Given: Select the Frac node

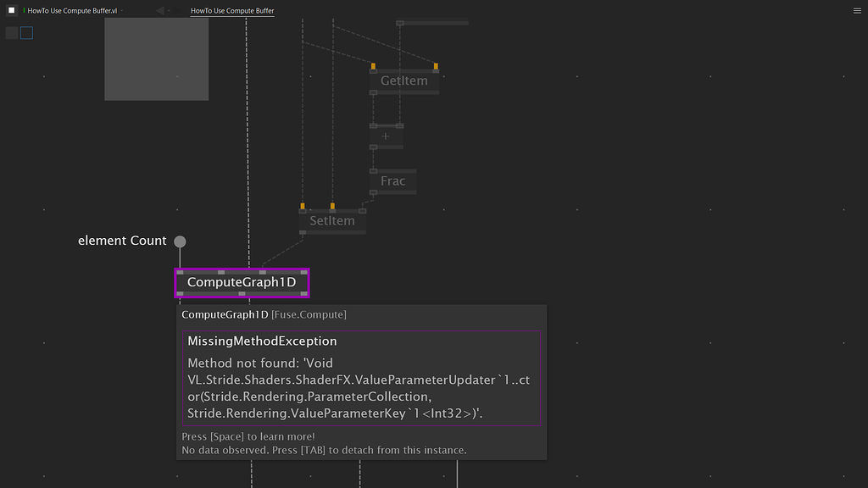Looking at the screenshot, I should 393,181.
